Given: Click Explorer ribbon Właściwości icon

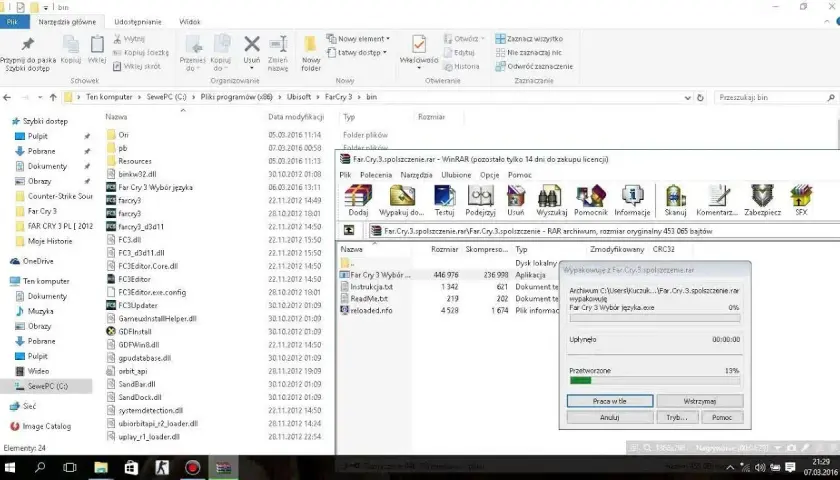Looking at the screenshot, I should click(419, 44).
